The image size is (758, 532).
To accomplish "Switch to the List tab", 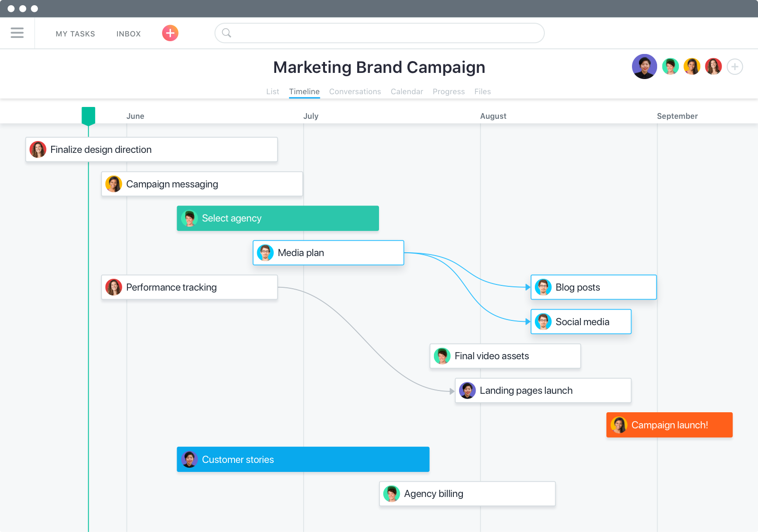I will [273, 91].
